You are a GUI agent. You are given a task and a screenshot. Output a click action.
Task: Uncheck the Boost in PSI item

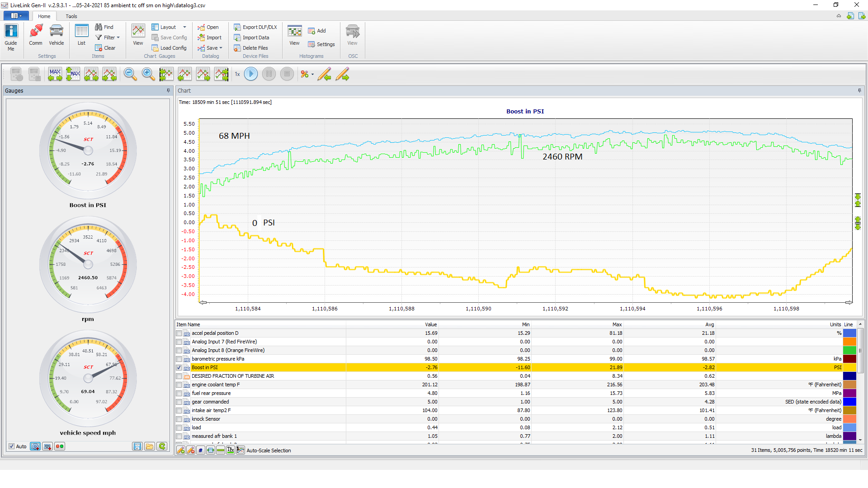point(179,368)
